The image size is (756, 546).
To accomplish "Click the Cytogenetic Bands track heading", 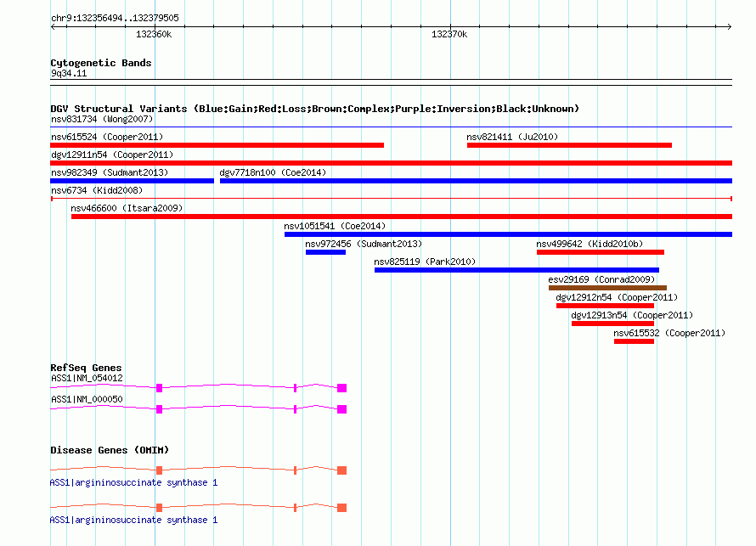I will click(101, 63).
